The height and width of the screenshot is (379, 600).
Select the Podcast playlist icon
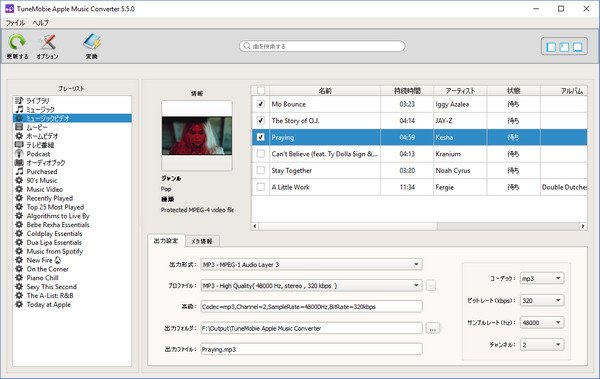pos(19,154)
